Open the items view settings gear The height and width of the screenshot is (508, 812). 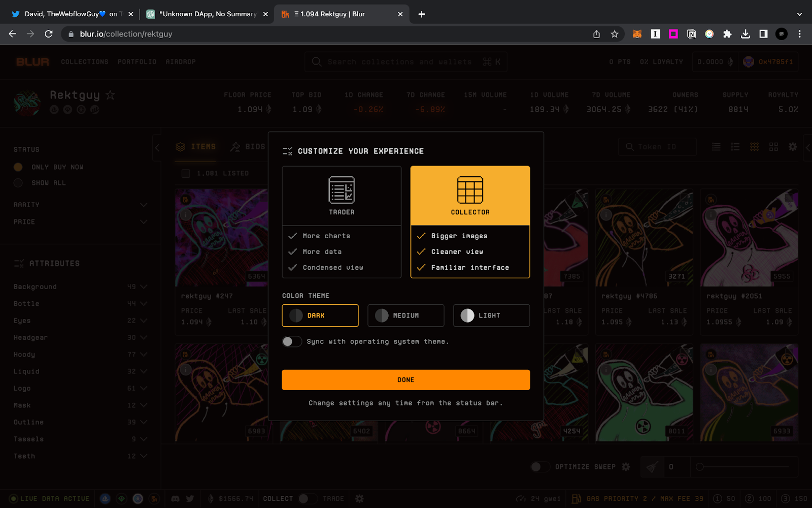coord(793,147)
